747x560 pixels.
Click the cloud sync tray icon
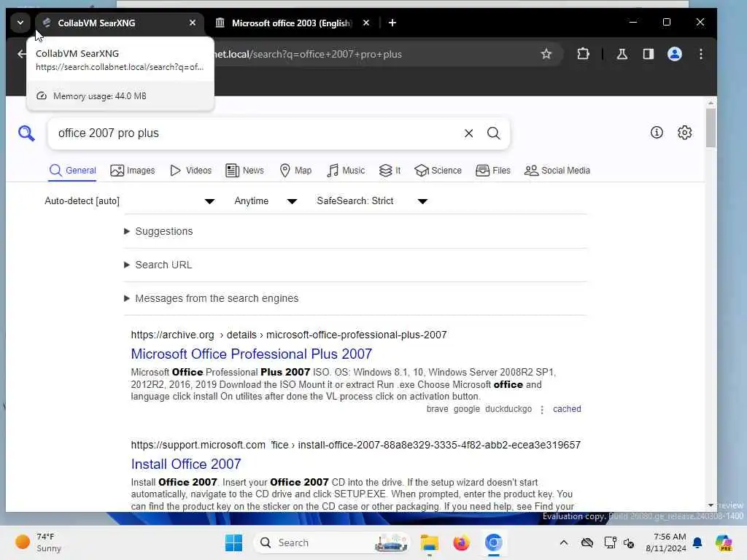point(587,542)
